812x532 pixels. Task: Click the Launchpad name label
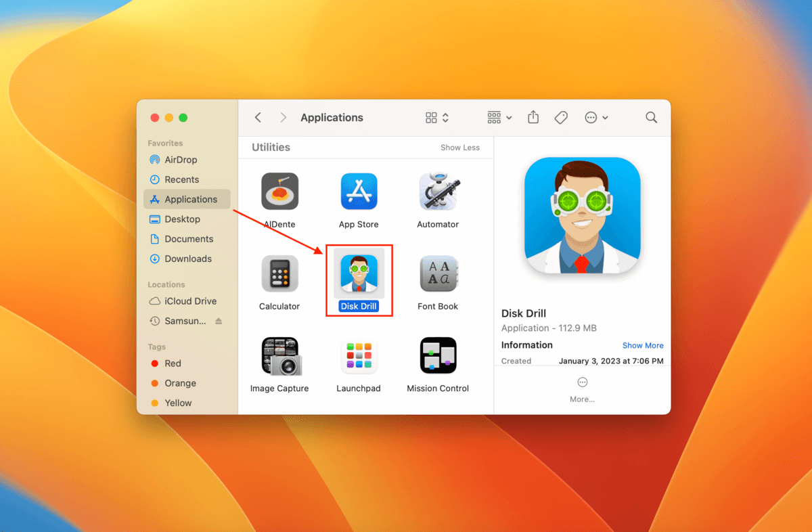[359, 389]
